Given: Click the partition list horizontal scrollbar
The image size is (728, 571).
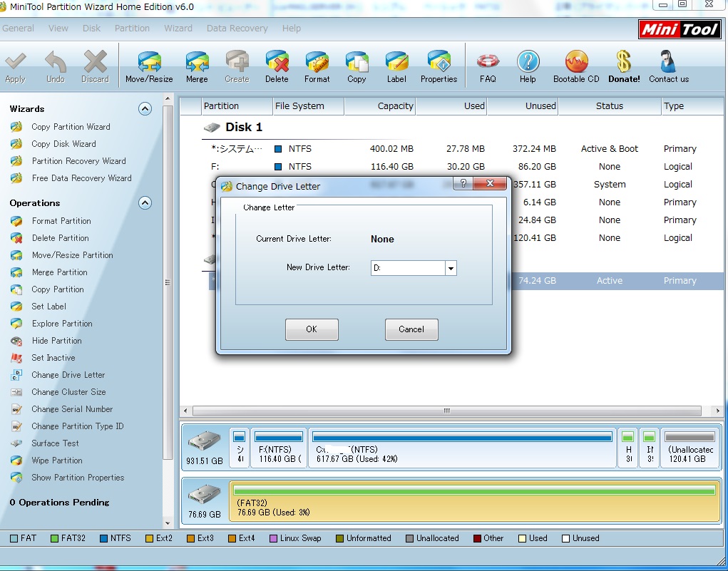Looking at the screenshot, I should (x=446, y=411).
